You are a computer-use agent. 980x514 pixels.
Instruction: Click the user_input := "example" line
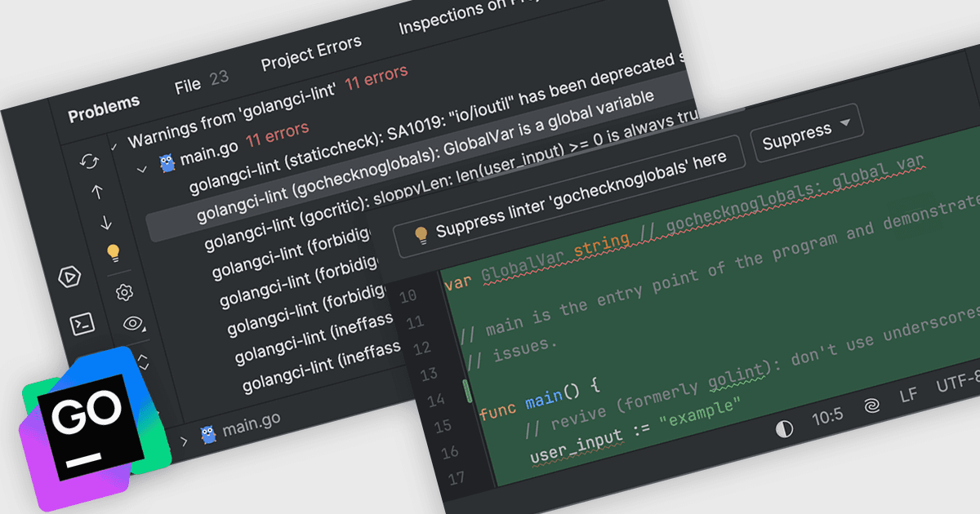point(635,432)
